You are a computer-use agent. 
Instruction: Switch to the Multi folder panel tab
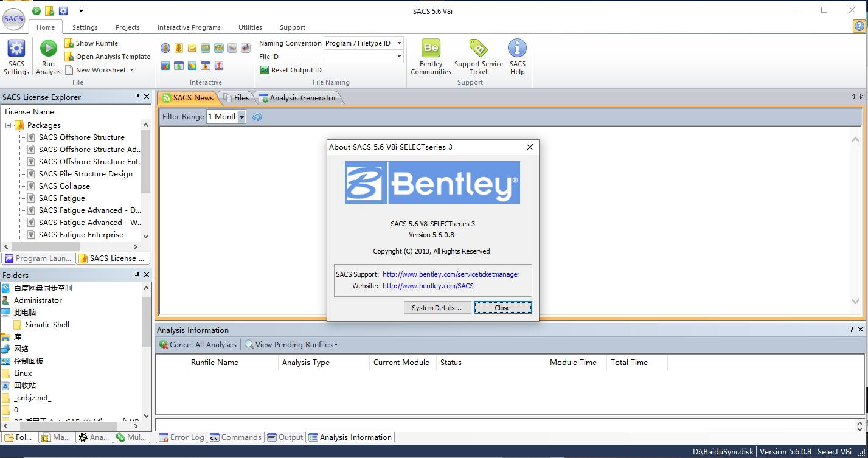131,437
